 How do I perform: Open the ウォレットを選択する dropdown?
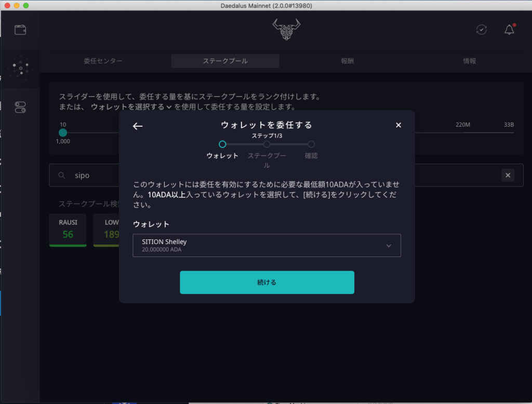pyautogui.click(x=131, y=107)
